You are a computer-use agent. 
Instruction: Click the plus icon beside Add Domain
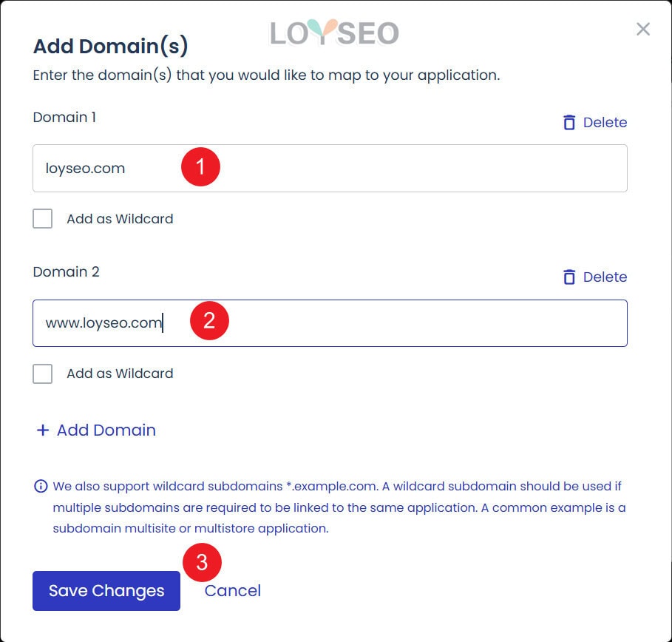42,430
